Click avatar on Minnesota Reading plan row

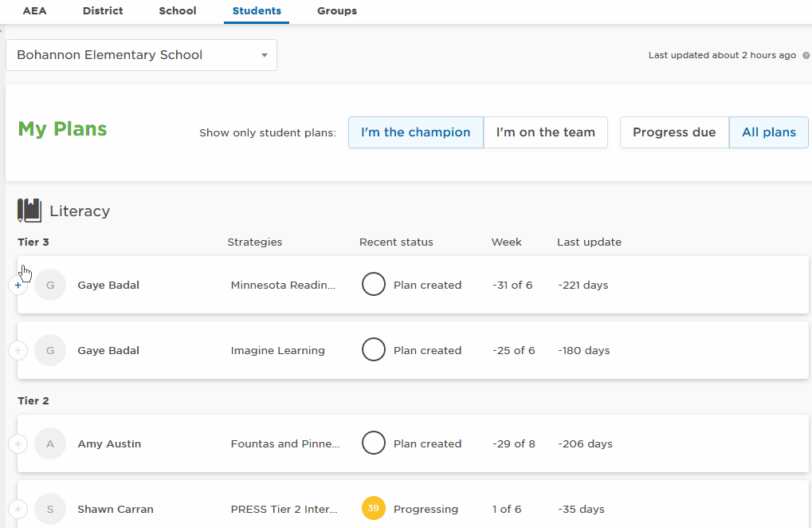[x=50, y=285]
